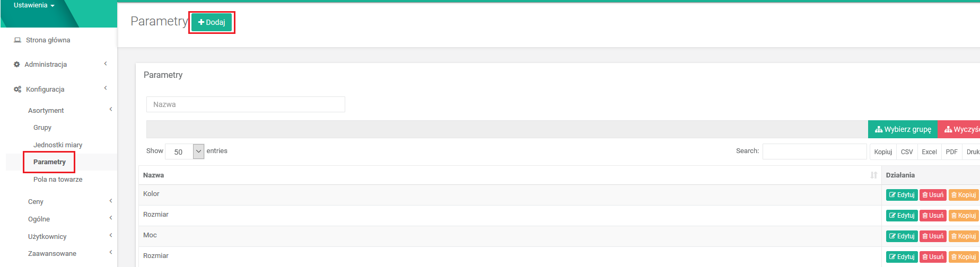Edit the Kolor parameter

pyautogui.click(x=902, y=195)
